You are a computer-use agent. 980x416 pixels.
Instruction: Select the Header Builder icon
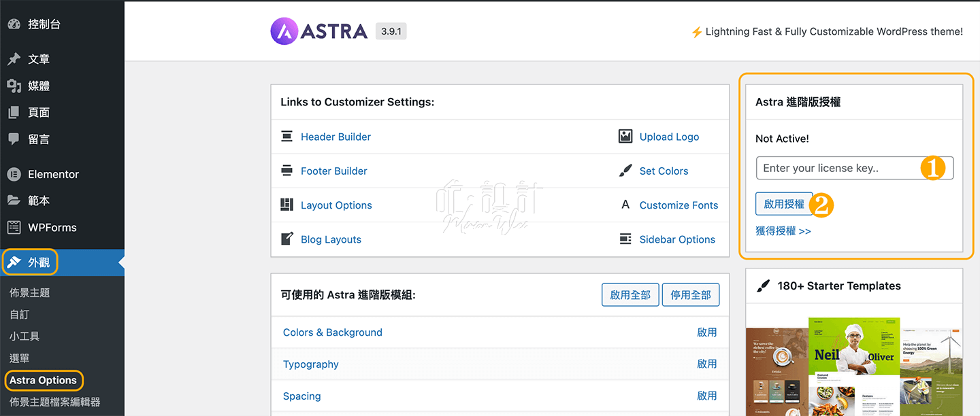287,136
